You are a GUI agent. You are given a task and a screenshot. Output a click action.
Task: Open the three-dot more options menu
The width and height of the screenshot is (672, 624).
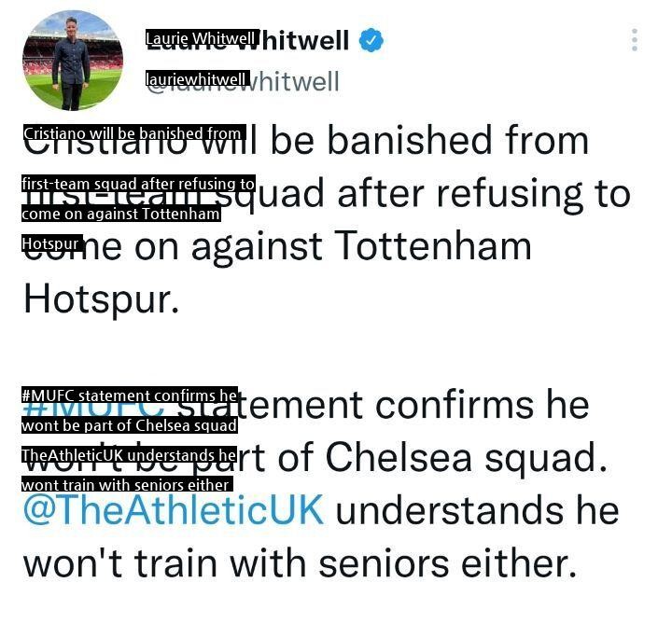point(635,40)
